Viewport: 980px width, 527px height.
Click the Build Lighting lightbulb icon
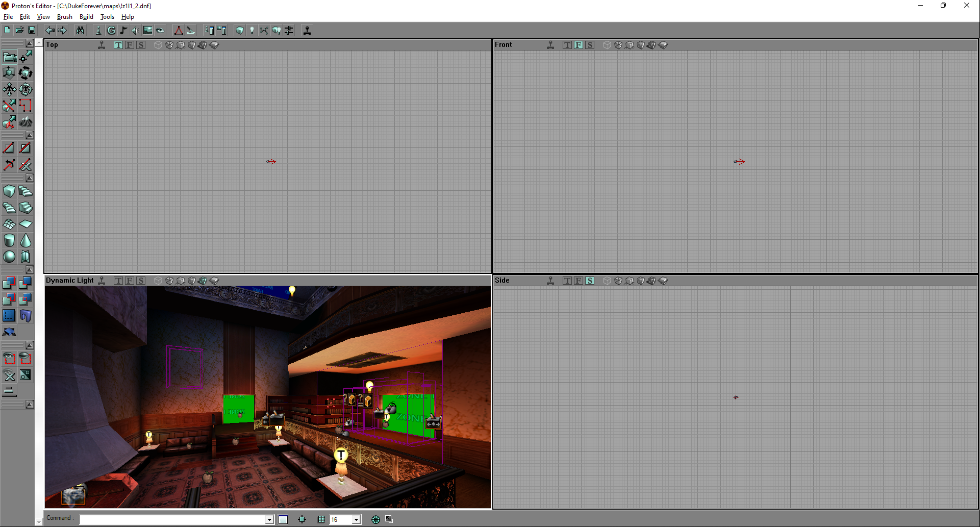click(x=252, y=31)
